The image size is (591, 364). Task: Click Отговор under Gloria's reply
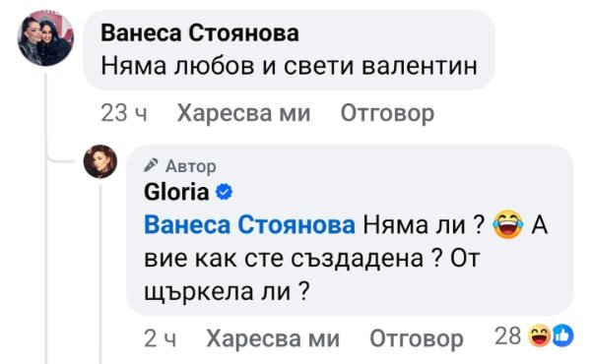pyautogui.click(x=417, y=338)
